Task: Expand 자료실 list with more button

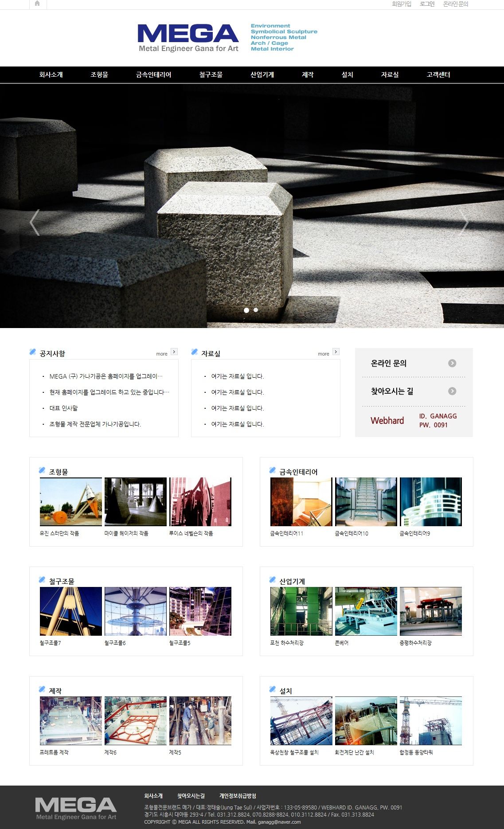Action: coord(336,352)
